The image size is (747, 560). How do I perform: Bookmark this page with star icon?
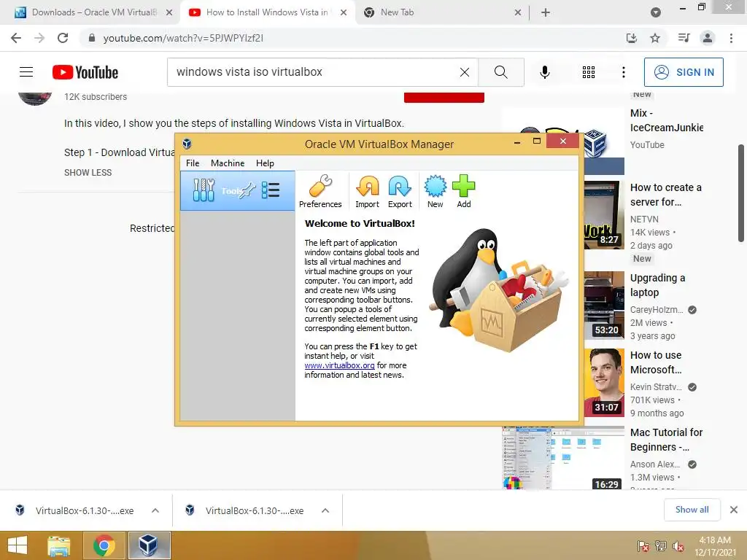[655, 38]
